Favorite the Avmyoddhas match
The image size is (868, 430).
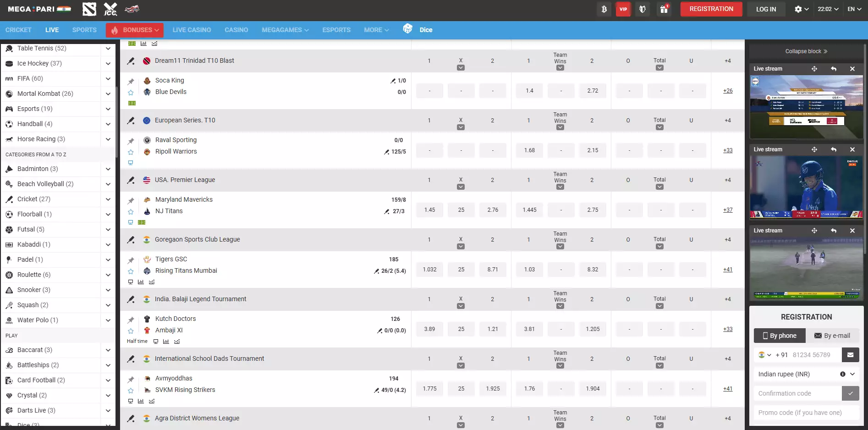(x=131, y=391)
